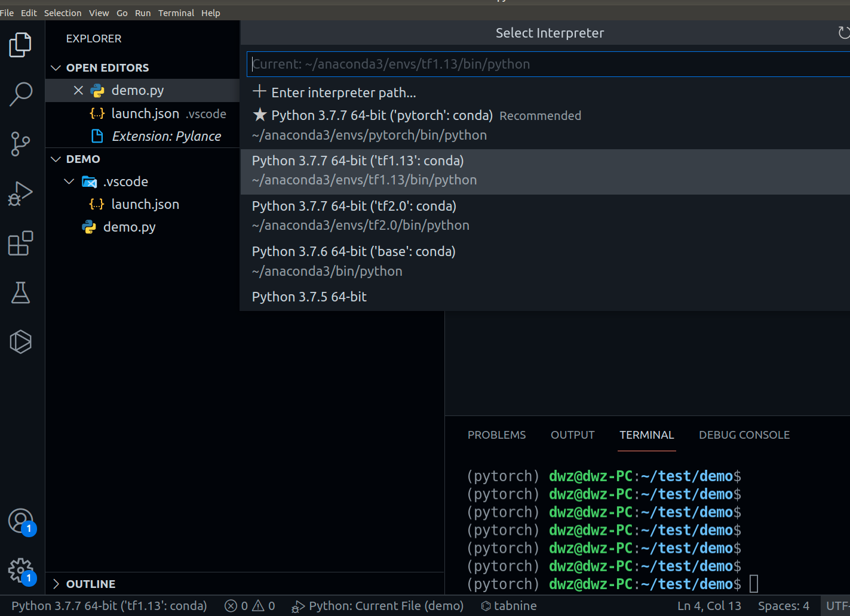
Task: Open the Extensions view
Action: [x=21, y=243]
